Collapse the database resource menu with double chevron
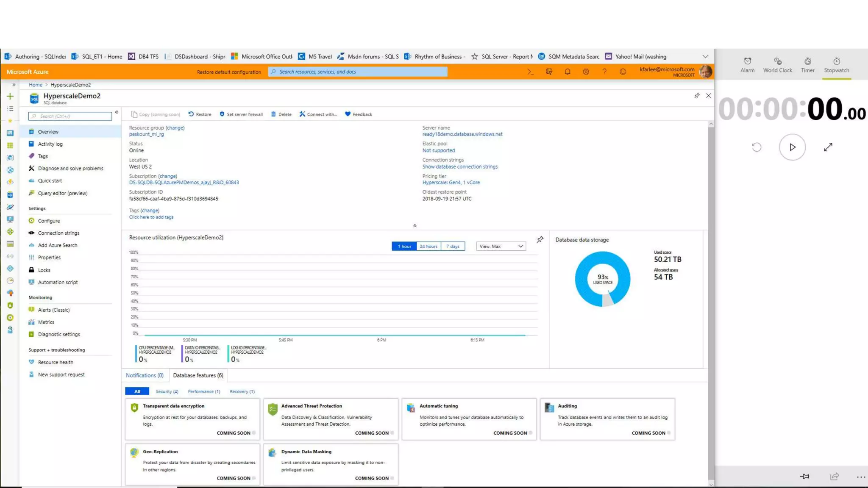868x488 pixels. click(x=117, y=112)
